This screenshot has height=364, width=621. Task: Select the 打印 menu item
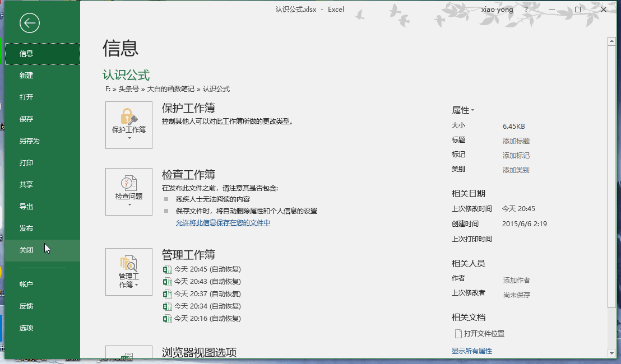coord(43,163)
